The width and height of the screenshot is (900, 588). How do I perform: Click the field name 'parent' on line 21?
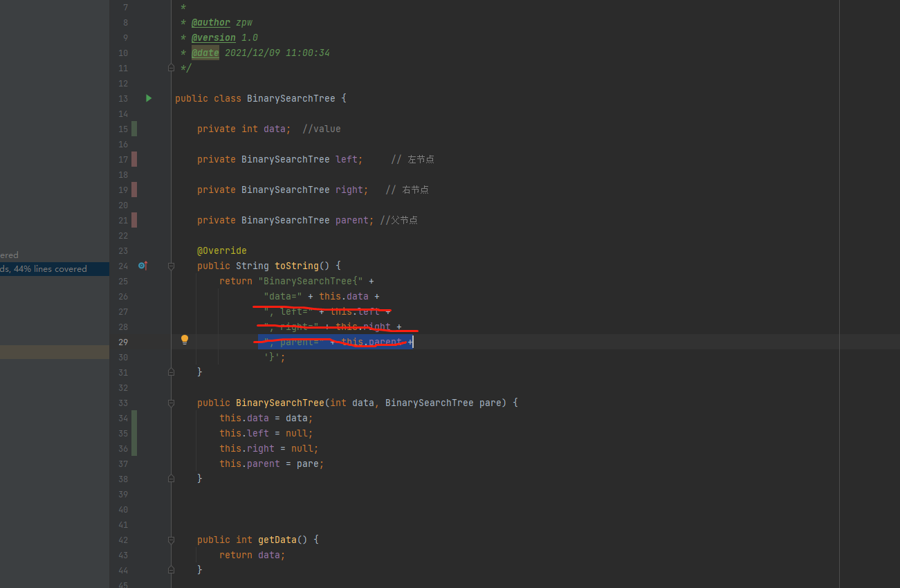pyautogui.click(x=352, y=220)
